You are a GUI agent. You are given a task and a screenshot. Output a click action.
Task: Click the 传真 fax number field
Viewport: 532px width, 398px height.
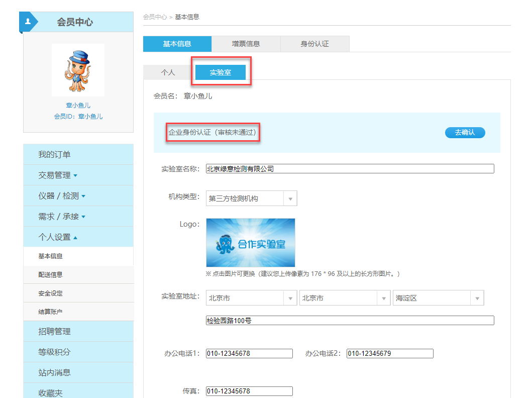[249, 391]
